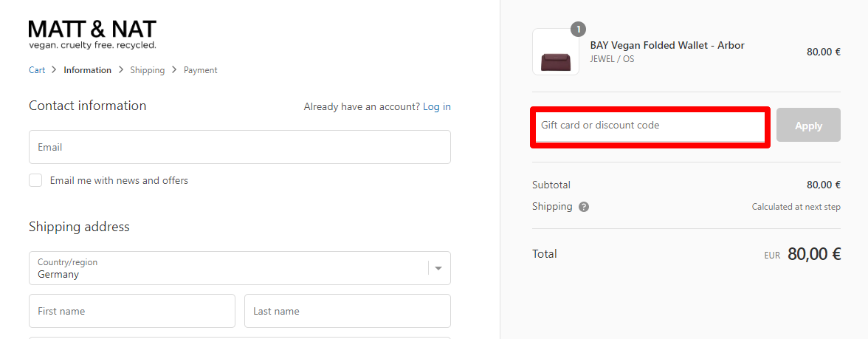
Task: Follow the Log in link
Action: pos(436,106)
